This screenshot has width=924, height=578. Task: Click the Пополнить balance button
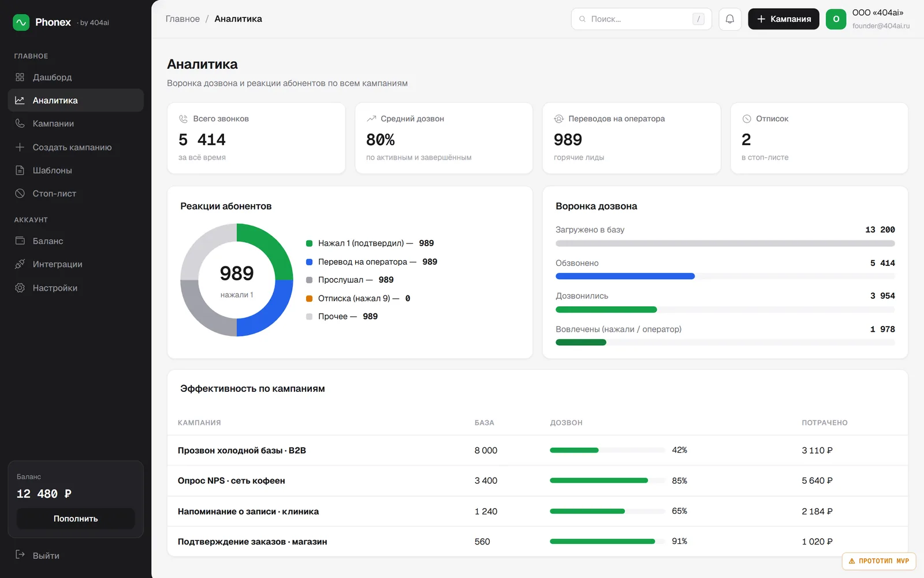pyautogui.click(x=76, y=518)
